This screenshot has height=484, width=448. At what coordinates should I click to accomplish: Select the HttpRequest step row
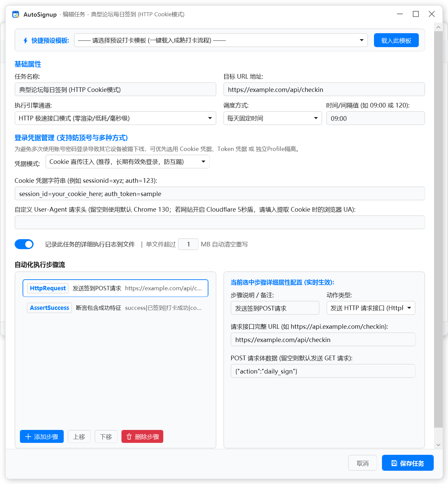pos(115,288)
